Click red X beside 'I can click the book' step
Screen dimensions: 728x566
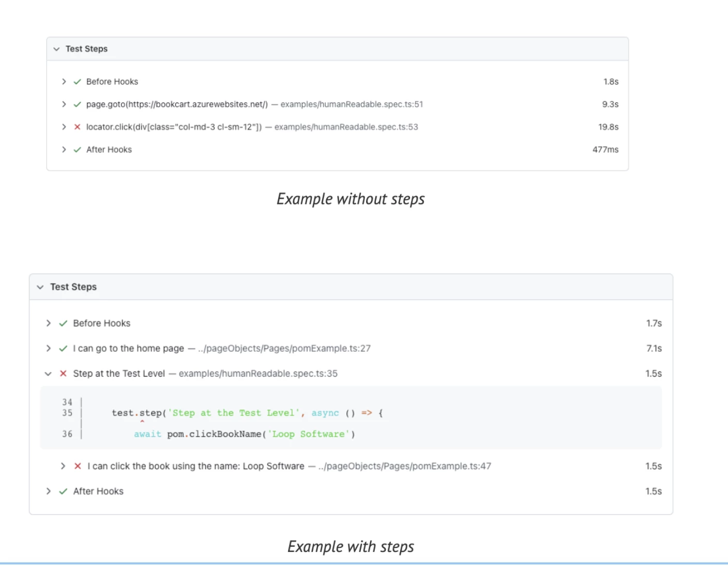click(78, 466)
